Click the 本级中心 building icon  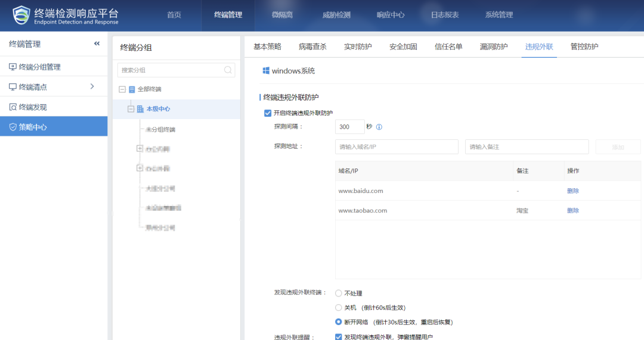point(140,109)
